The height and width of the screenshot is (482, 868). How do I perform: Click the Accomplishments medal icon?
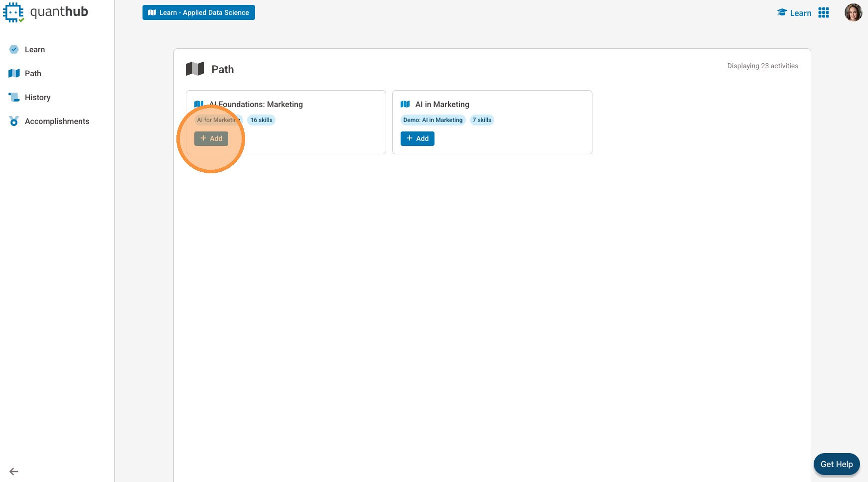coord(14,121)
